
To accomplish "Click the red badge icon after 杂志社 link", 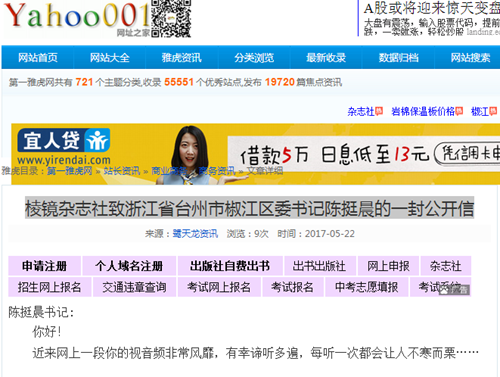I will 379,111.
